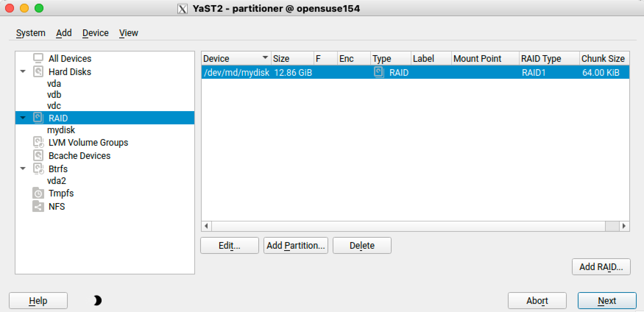The image size is (644, 312).
Task: Abort the partitioner
Action: (x=537, y=301)
